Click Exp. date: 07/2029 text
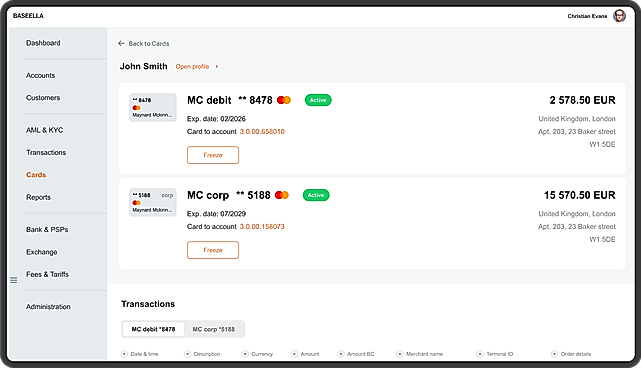The height and width of the screenshot is (368, 641). tap(216, 214)
